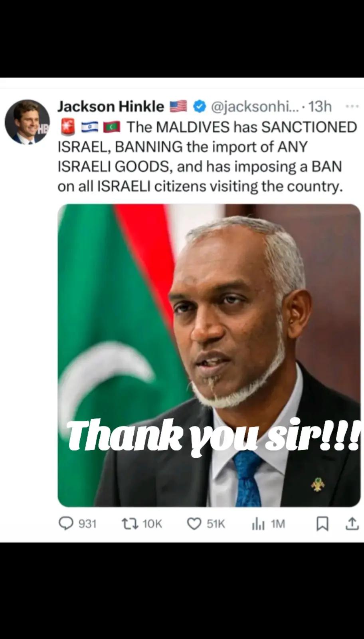The height and width of the screenshot is (639, 364).
Task: Open the attached photo of the man
Action: tap(209, 355)
